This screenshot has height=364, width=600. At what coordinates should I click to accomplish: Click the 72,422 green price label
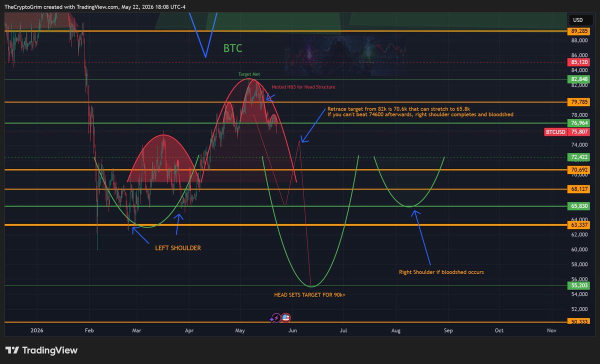[580, 157]
